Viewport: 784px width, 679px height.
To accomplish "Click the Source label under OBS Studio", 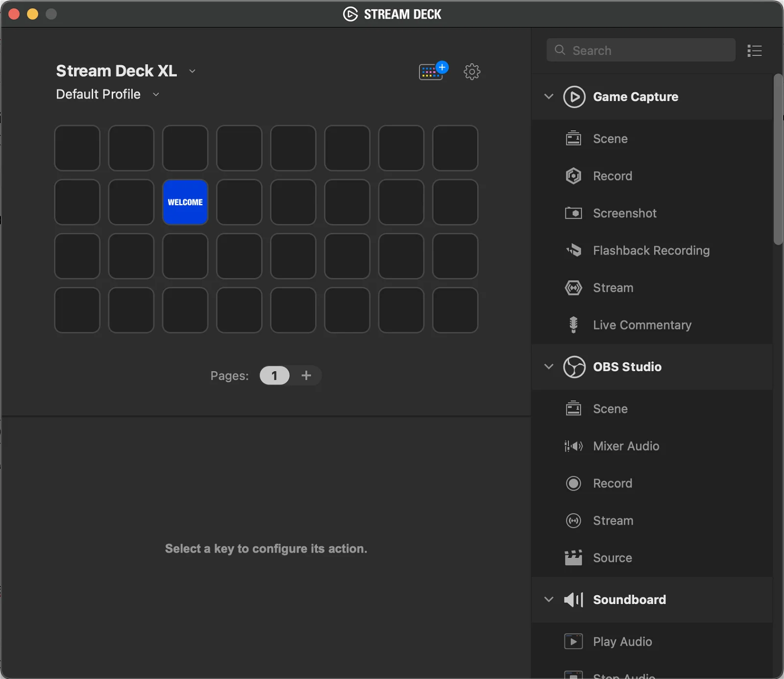I will [x=612, y=558].
